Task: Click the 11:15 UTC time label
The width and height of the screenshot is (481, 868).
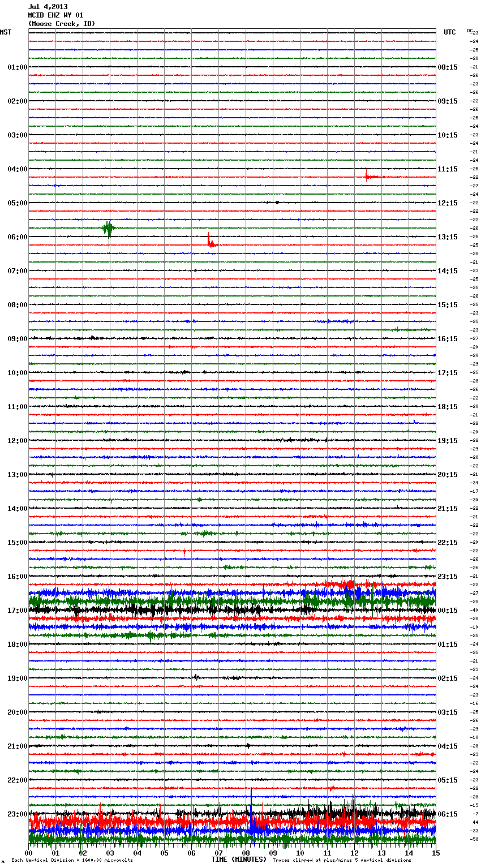Action: [448, 169]
